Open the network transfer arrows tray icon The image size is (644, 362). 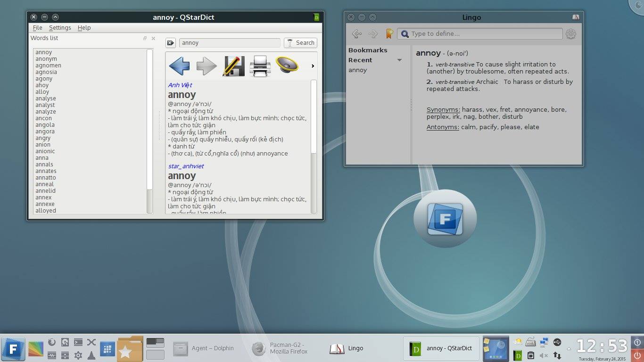557,355
